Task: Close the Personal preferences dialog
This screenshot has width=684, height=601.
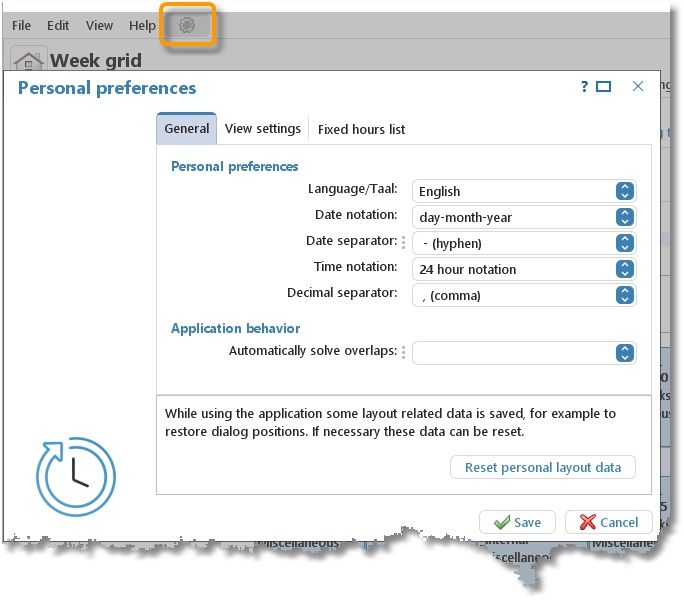Action: 638,87
